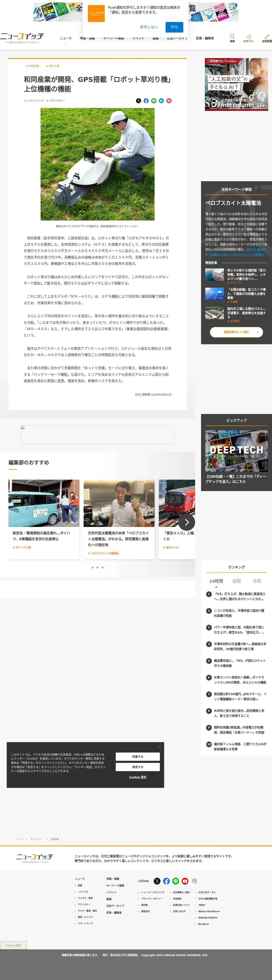Image resolution: width=272 pixels, height=980 pixels.
Task: Open the テクノロジー category link under title
Action: click(57, 101)
